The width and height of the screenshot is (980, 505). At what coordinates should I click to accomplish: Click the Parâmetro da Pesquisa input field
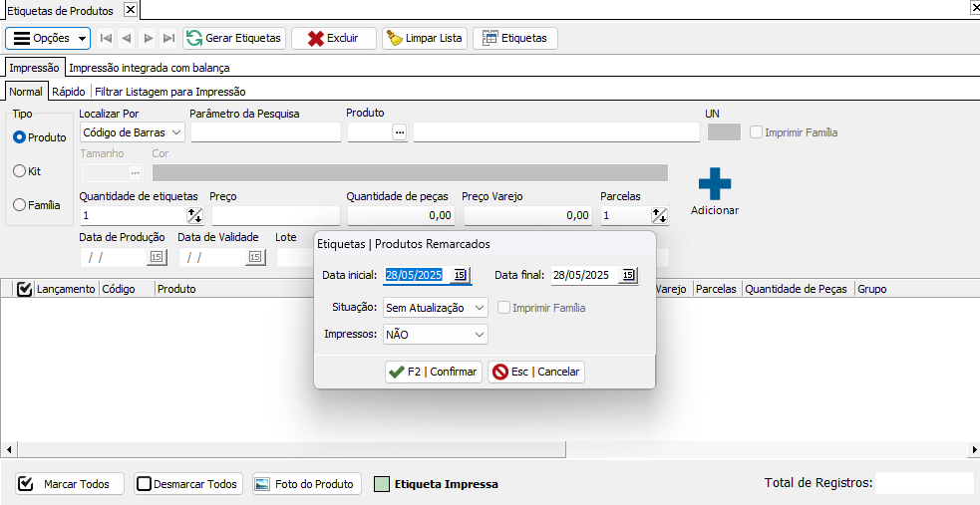coord(265,132)
